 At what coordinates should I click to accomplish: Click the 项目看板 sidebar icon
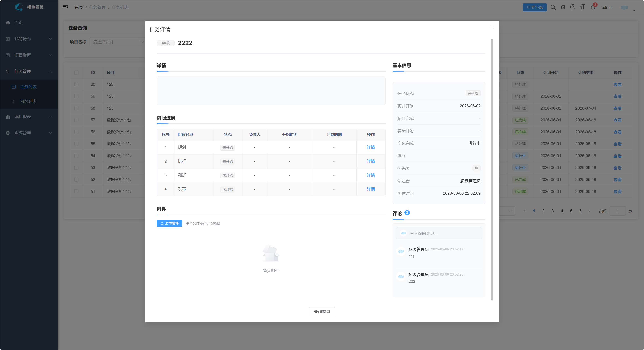(8, 55)
